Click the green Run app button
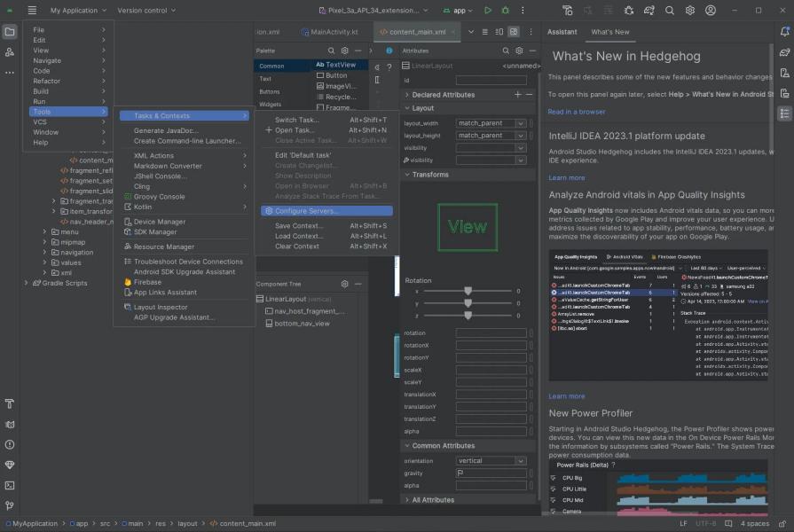The width and height of the screenshot is (794, 532). tap(487, 10)
